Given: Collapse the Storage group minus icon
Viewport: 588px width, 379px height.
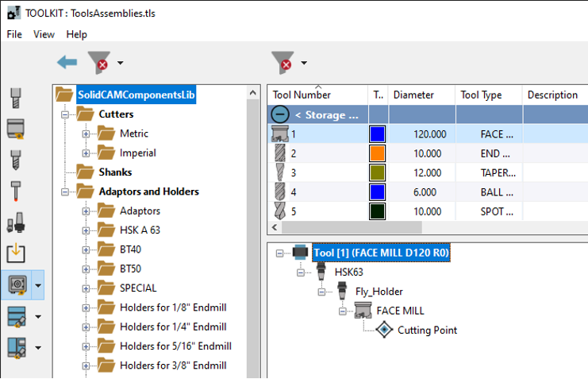Looking at the screenshot, I should (x=280, y=114).
